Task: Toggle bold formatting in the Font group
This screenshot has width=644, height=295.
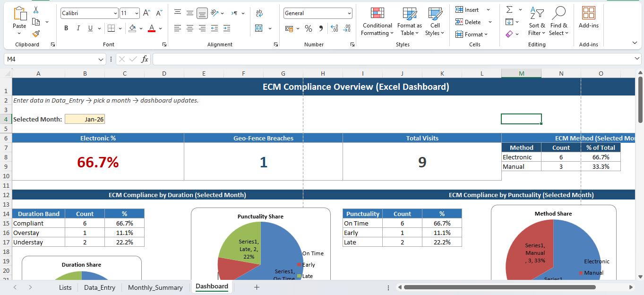Action: (x=66, y=28)
